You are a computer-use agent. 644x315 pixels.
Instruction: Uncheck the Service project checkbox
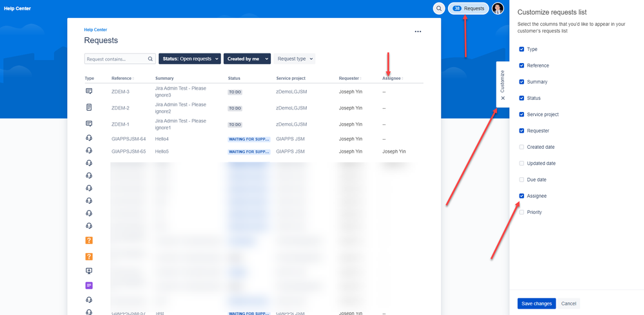[522, 114]
